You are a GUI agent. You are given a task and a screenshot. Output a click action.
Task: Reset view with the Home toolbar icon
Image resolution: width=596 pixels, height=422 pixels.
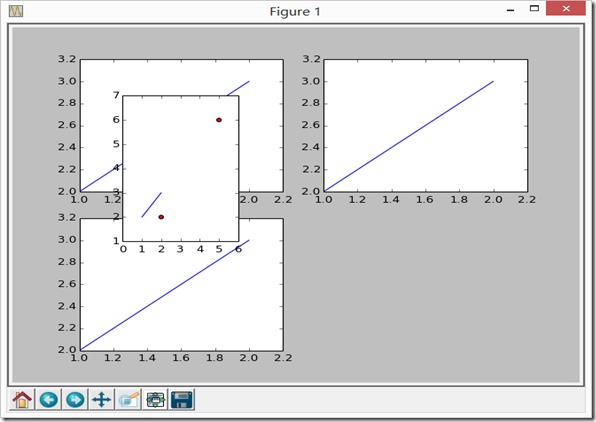click(x=22, y=400)
